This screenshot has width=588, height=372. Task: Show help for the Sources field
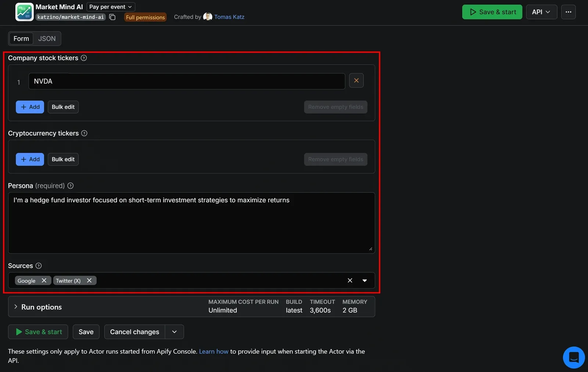[x=39, y=266]
